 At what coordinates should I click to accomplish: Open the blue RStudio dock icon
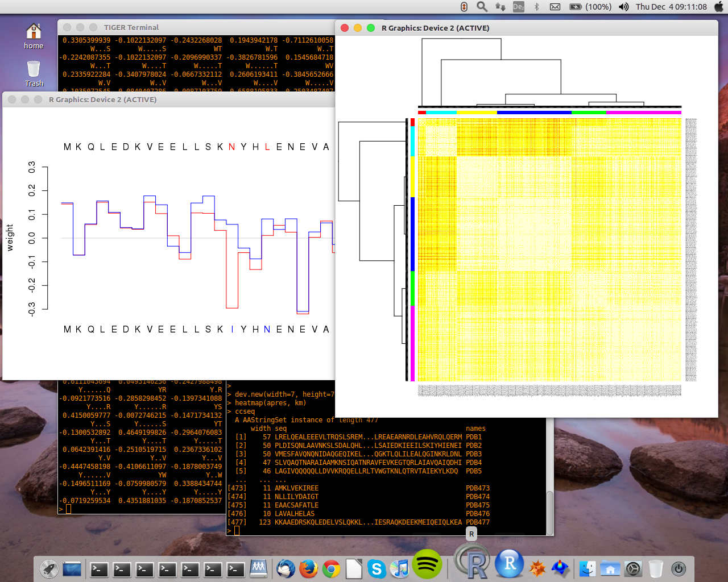click(509, 564)
